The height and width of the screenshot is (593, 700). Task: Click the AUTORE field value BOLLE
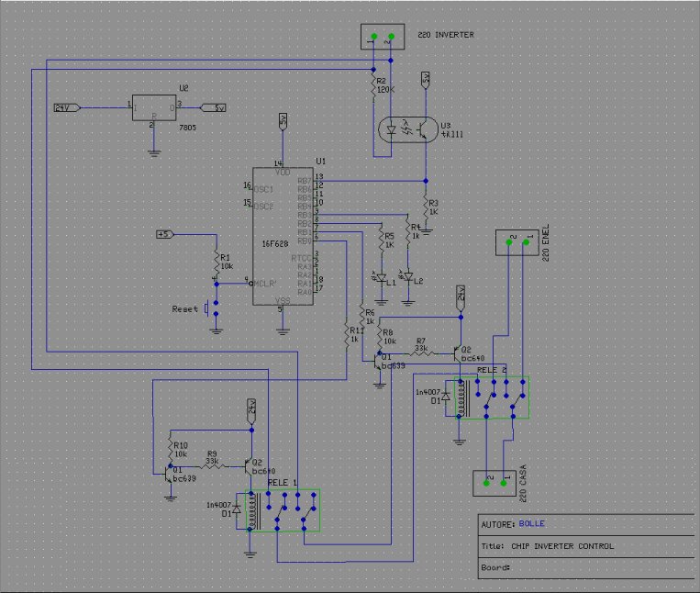(531, 523)
